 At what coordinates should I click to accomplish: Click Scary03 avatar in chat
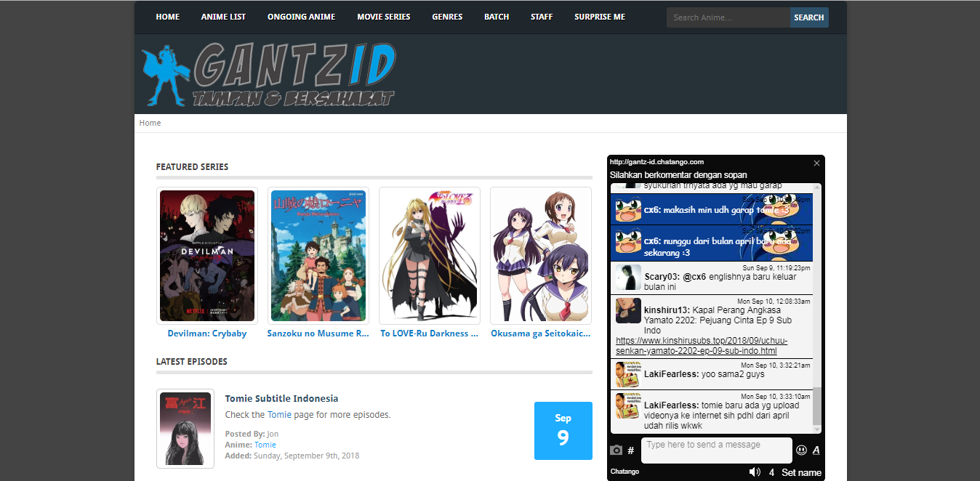628,277
